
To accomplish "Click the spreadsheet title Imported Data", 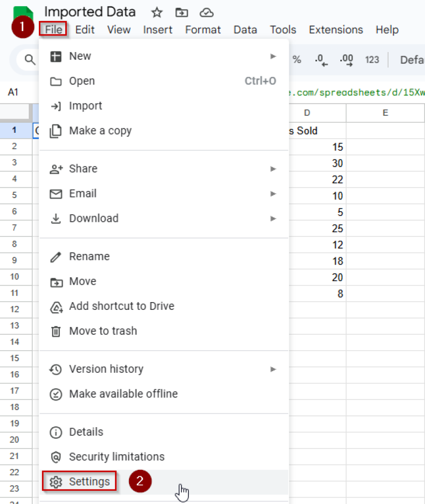I will point(90,12).
